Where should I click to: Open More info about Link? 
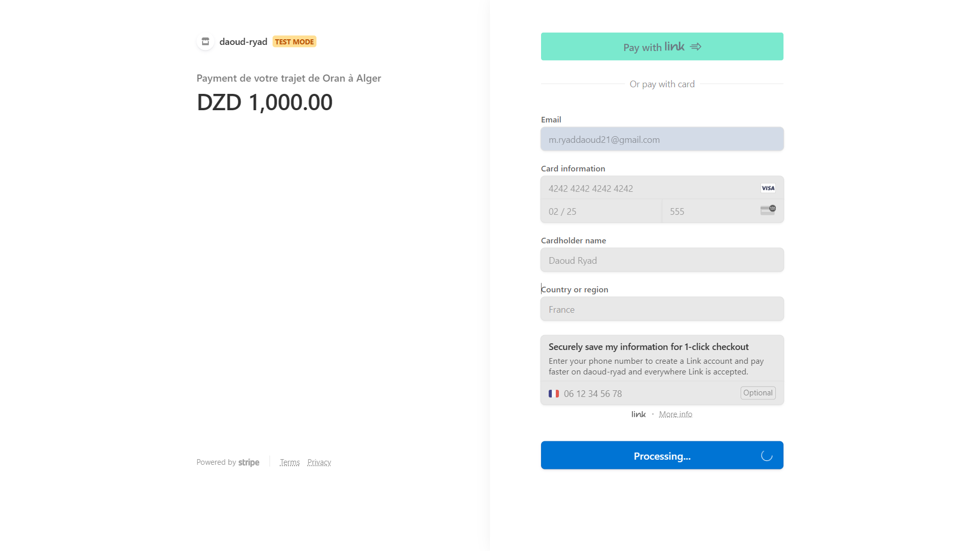click(x=676, y=414)
